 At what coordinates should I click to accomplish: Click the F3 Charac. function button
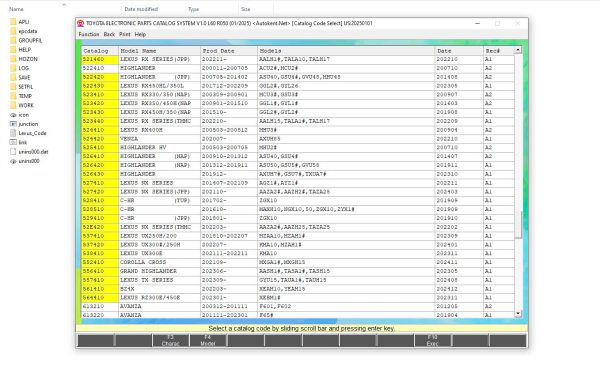(170, 340)
